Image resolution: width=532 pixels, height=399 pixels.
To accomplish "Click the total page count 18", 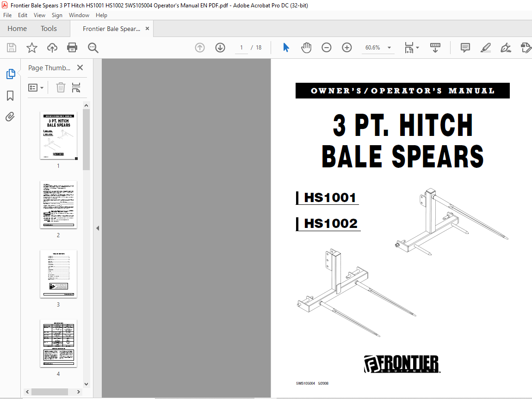I will [259, 48].
